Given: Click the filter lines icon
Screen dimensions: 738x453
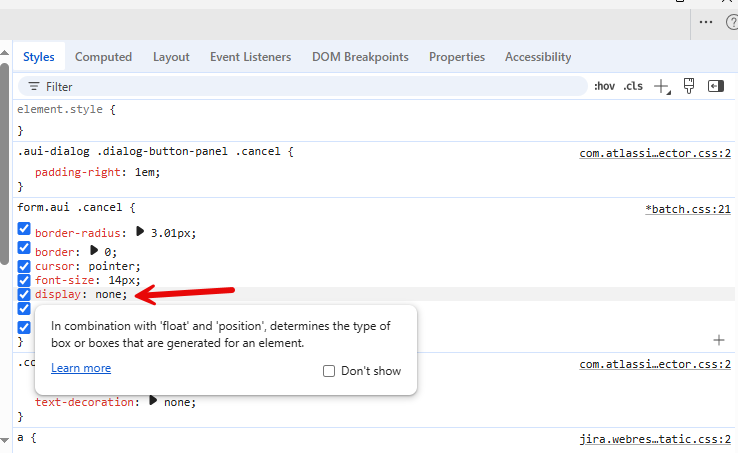Looking at the screenshot, I should click(34, 87).
